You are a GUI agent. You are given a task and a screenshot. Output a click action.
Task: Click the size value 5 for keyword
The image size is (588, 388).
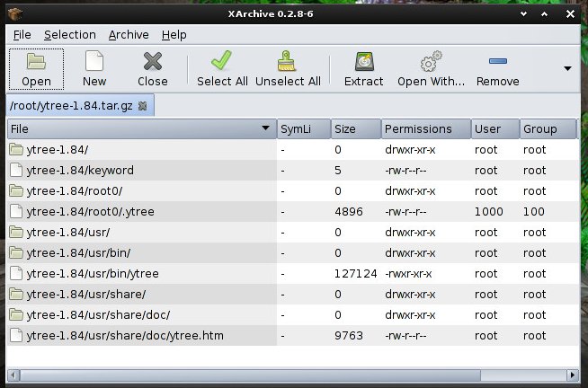pyautogui.click(x=338, y=171)
